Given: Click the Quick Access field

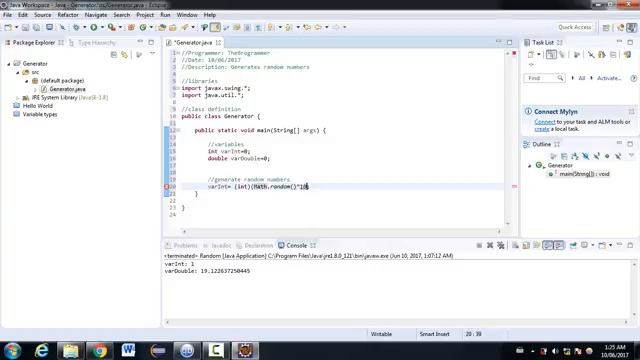Looking at the screenshot, I should click(x=575, y=27).
